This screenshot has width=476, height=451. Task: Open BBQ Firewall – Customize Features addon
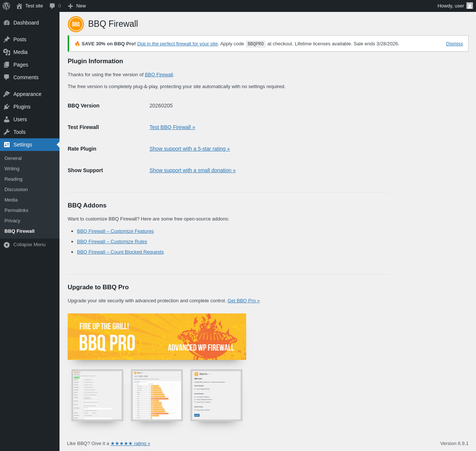tap(115, 231)
